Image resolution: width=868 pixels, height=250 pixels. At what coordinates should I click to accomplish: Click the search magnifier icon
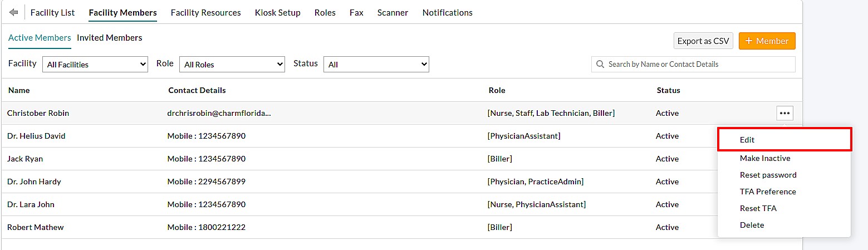click(600, 65)
